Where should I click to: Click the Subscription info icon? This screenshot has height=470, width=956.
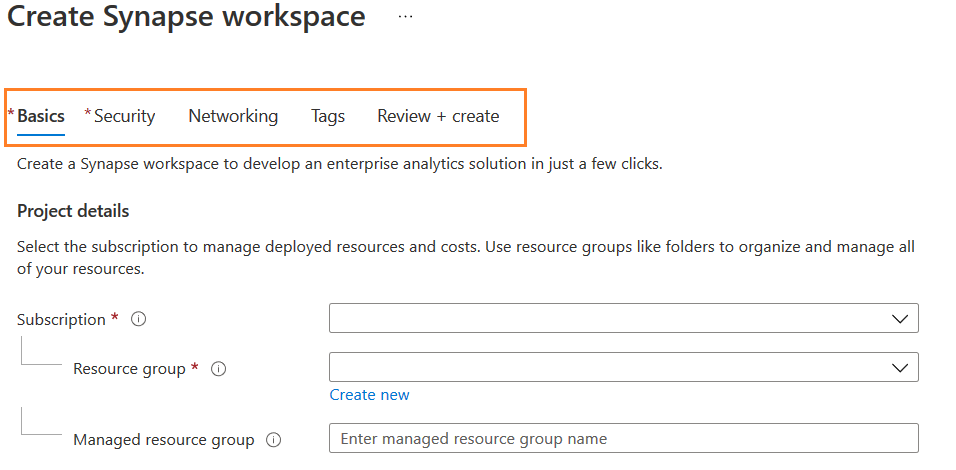139,319
